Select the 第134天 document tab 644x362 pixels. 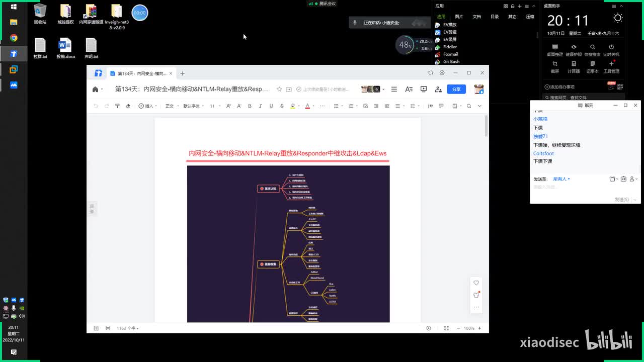pos(141,73)
